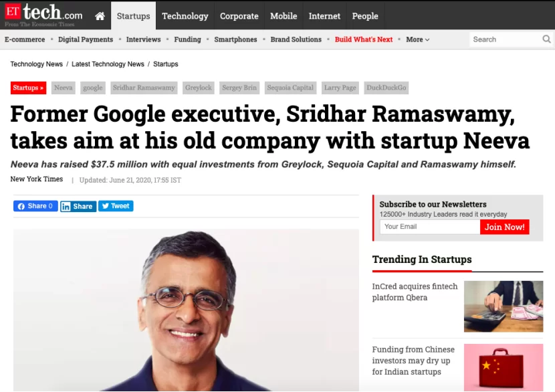Go to Latest Technology News breadcrumb

tap(108, 64)
